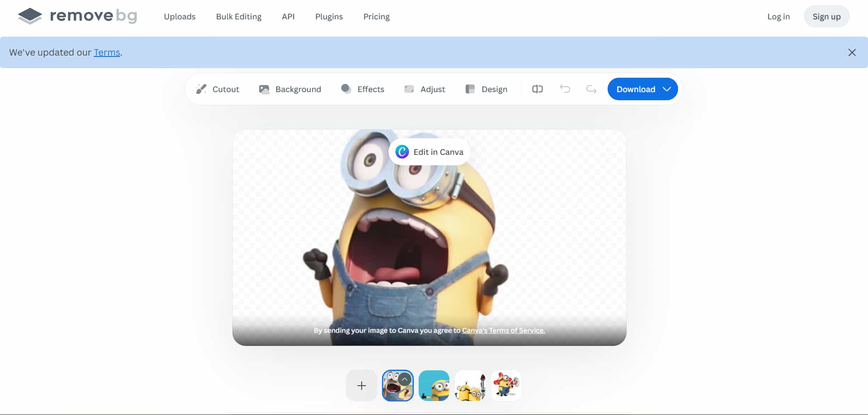Image resolution: width=868 pixels, height=415 pixels.
Task: Click the remove.bg logo
Action: pyautogui.click(x=77, y=16)
